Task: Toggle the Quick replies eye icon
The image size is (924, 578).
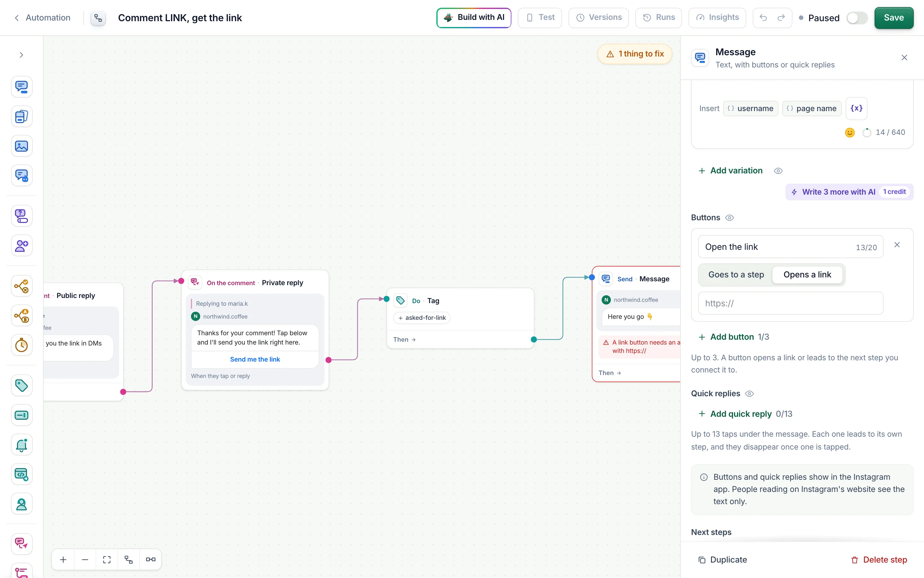Action: coord(749,394)
